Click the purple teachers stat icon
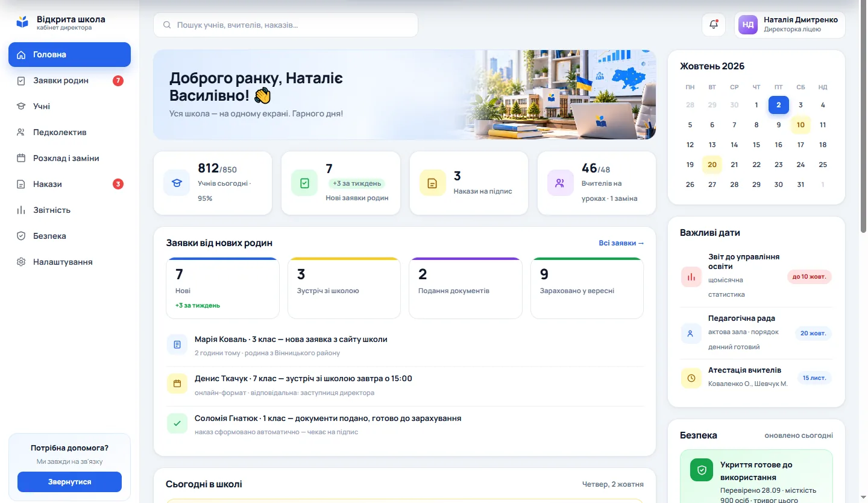The image size is (868, 503). pyautogui.click(x=560, y=183)
